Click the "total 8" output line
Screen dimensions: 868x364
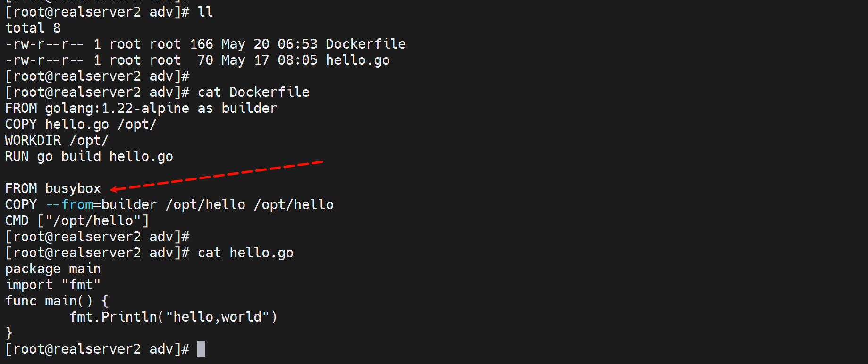[x=33, y=28]
